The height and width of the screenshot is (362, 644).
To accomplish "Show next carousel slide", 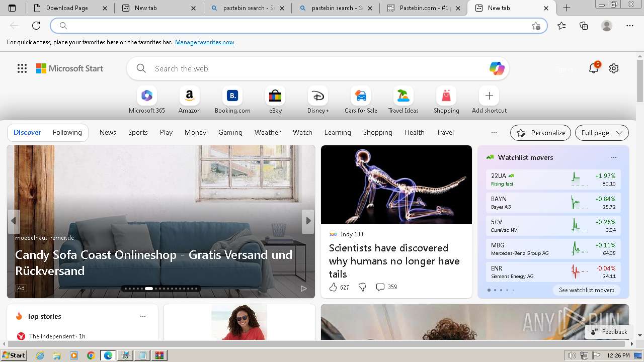I will [308, 221].
